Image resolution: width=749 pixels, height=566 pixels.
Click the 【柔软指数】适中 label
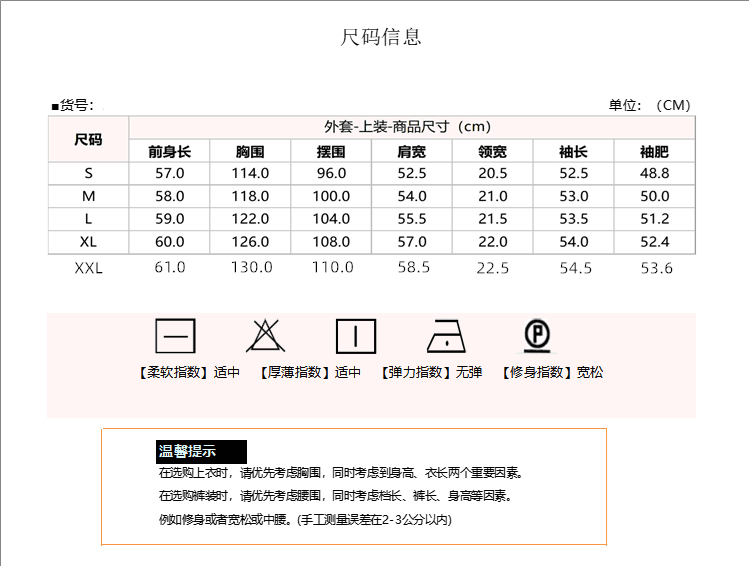(189, 372)
